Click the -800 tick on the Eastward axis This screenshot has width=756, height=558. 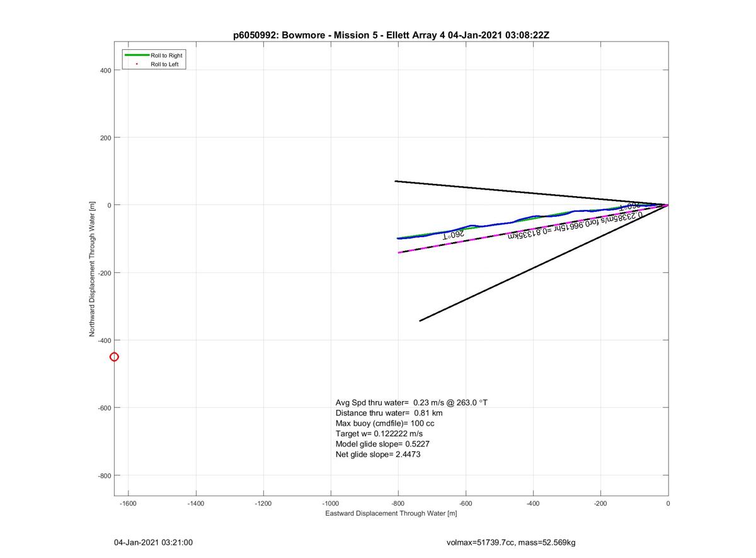pyautogui.click(x=398, y=504)
